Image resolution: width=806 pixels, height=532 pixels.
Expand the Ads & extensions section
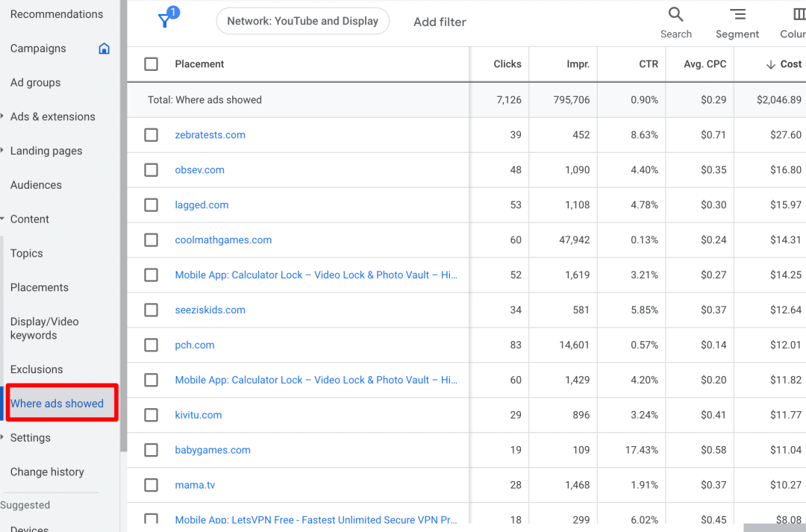[x=3, y=116]
